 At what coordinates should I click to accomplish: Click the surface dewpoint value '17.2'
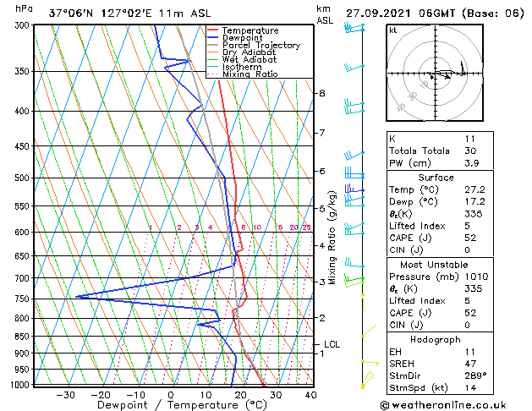tap(474, 202)
